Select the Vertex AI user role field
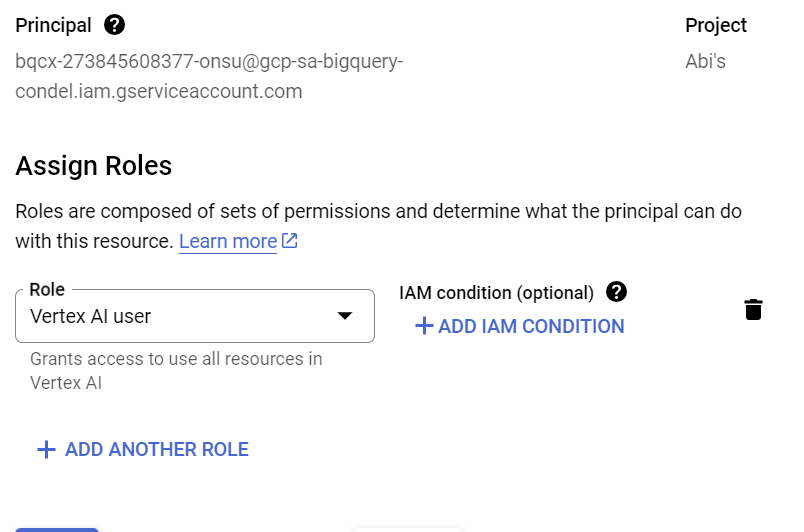The width and height of the screenshot is (804, 532). (x=180, y=317)
